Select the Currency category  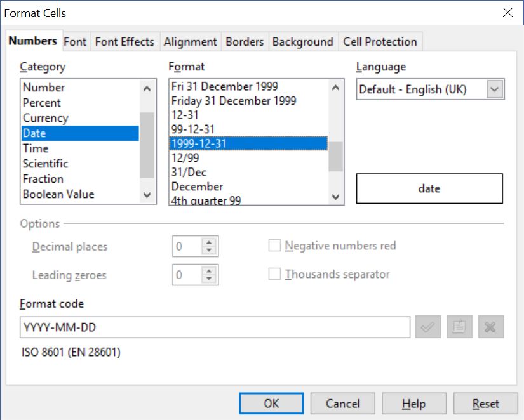click(x=45, y=118)
